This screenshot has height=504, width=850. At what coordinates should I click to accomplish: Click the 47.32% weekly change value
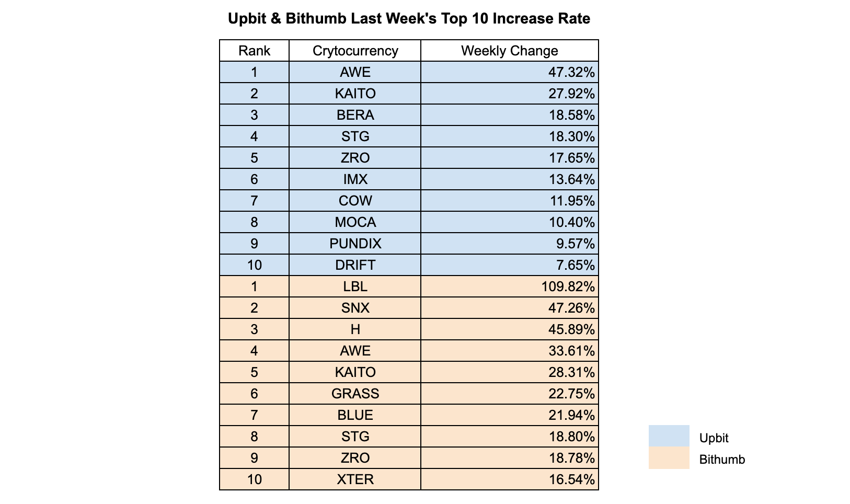point(571,72)
